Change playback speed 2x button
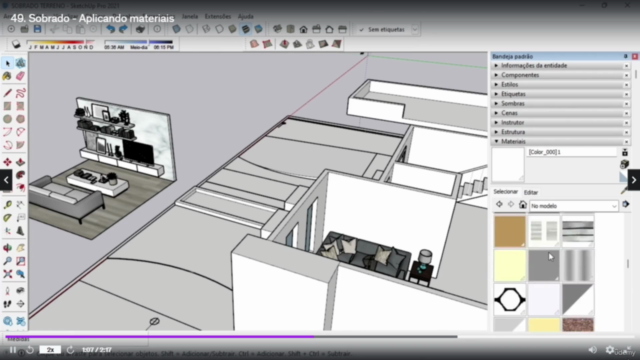 click(x=50, y=350)
